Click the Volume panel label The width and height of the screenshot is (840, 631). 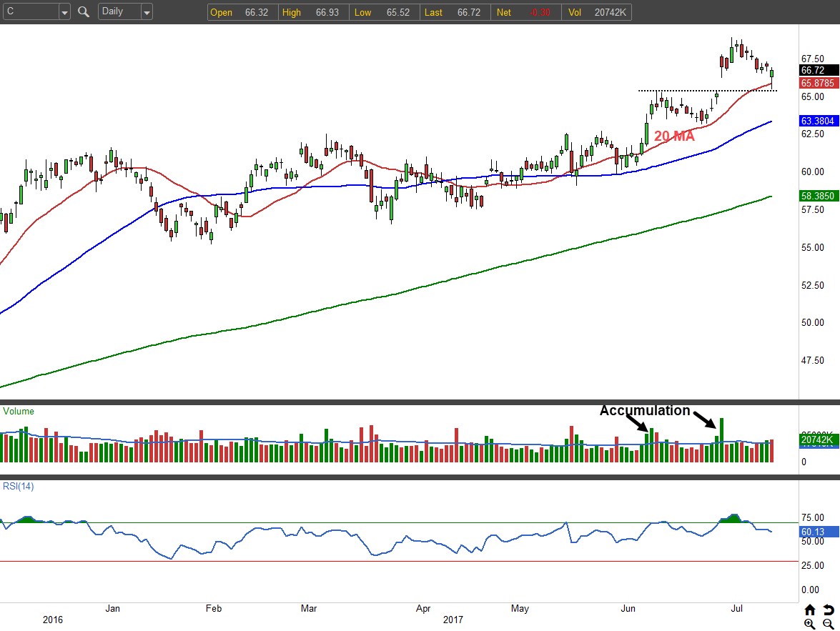click(x=19, y=412)
